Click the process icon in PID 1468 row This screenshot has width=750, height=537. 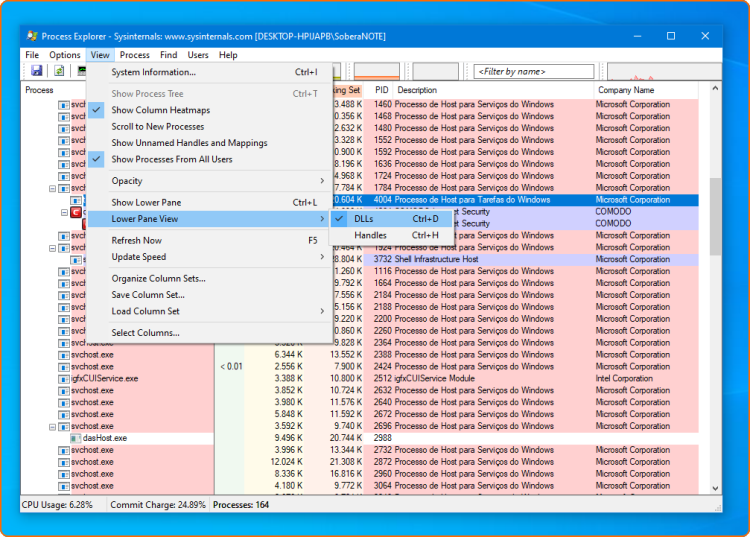[64, 116]
